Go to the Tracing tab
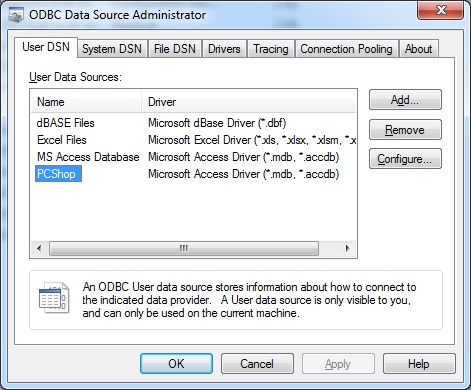Image resolution: width=471 pixels, height=390 pixels. [271, 49]
